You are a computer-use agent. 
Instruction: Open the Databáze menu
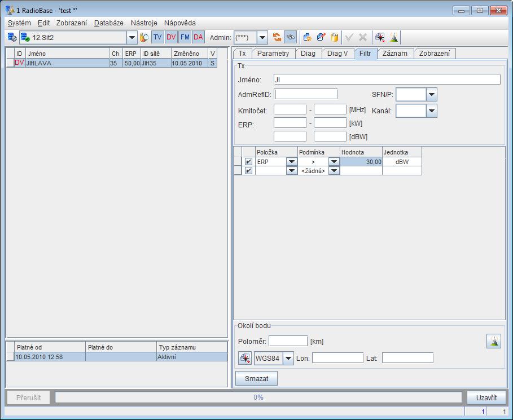(x=108, y=23)
